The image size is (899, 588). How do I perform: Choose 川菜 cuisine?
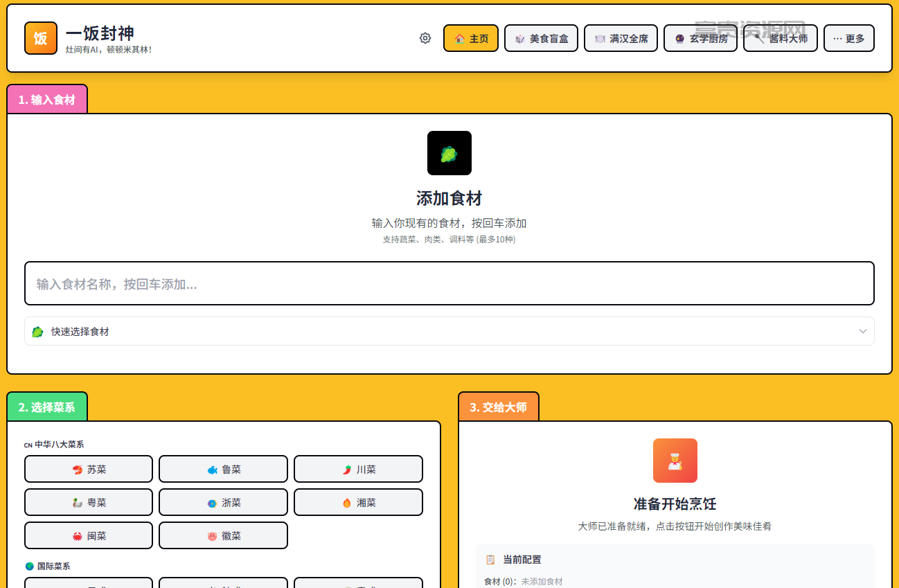click(358, 469)
